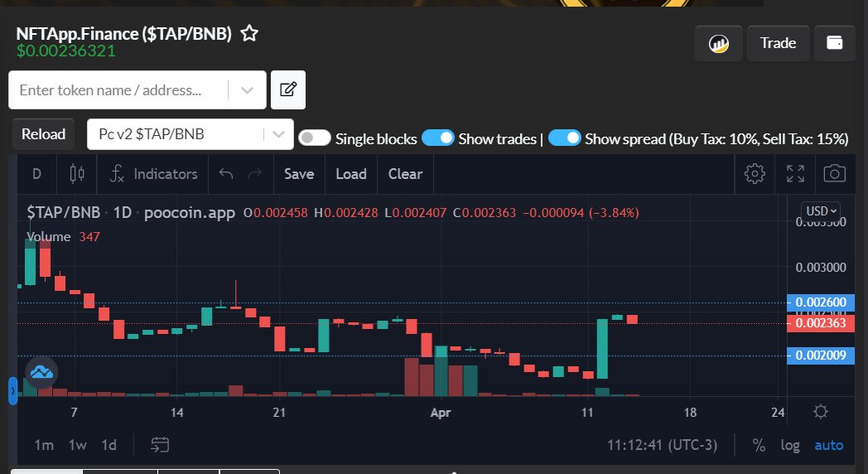Redo the chart action
Image resolution: width=868 pixels, height=474 pixels.
click(x=254, y=174)
